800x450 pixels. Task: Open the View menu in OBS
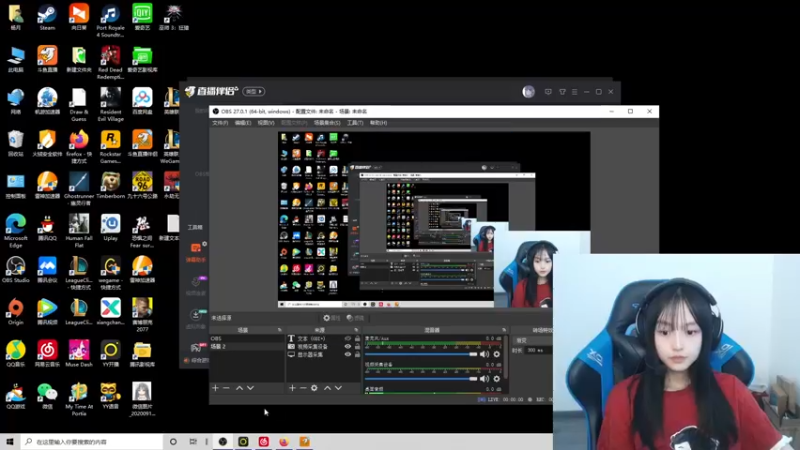pos(266,123)
